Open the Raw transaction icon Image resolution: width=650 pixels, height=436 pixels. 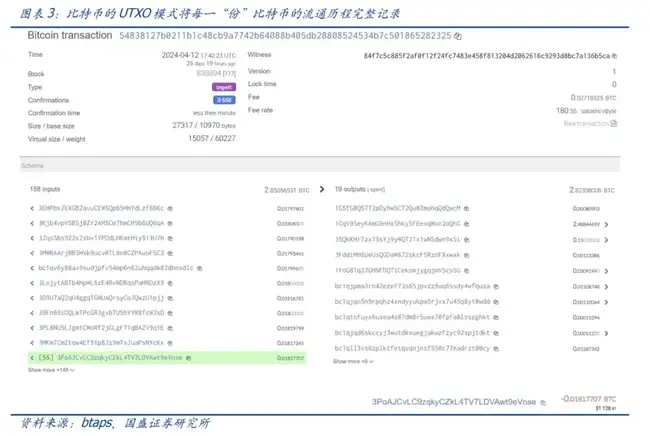click(614, 124)
